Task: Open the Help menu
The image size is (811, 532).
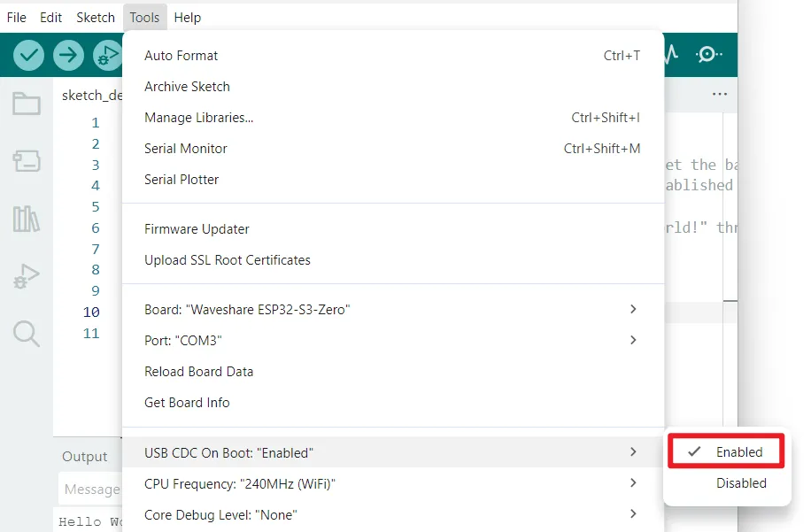Action: [187, 17]
